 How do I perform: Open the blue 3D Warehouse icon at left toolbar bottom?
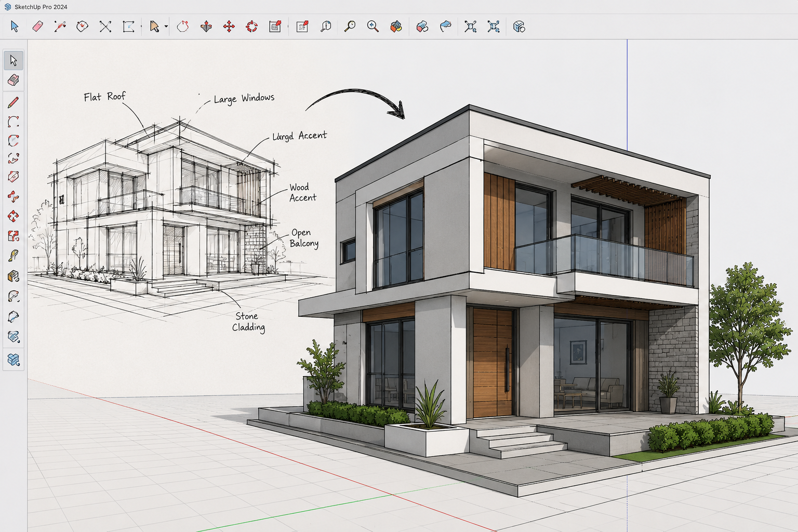click(x=14, y=359)
